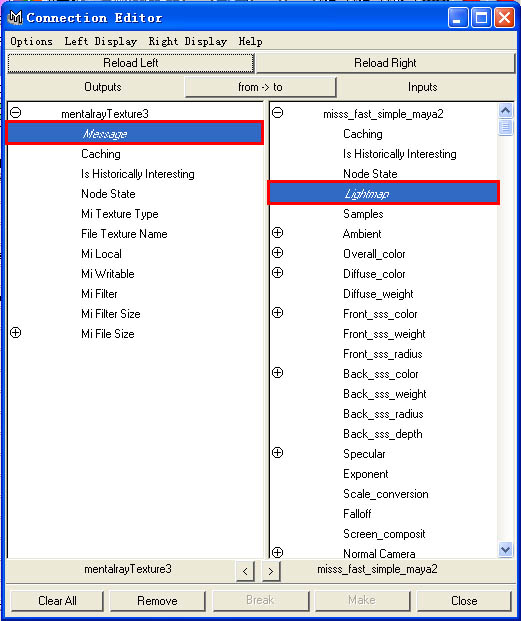Viewport: 521px width, 621px height.
Task: Click the misss_fast_simple_maya2 node name in Inputs
Action: (x=383, y=114)
